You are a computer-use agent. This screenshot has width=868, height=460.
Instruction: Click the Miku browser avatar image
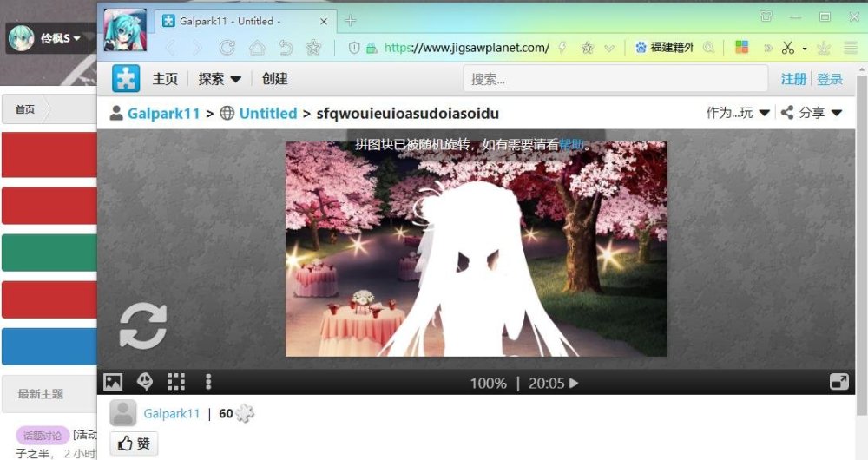[125, 30]
